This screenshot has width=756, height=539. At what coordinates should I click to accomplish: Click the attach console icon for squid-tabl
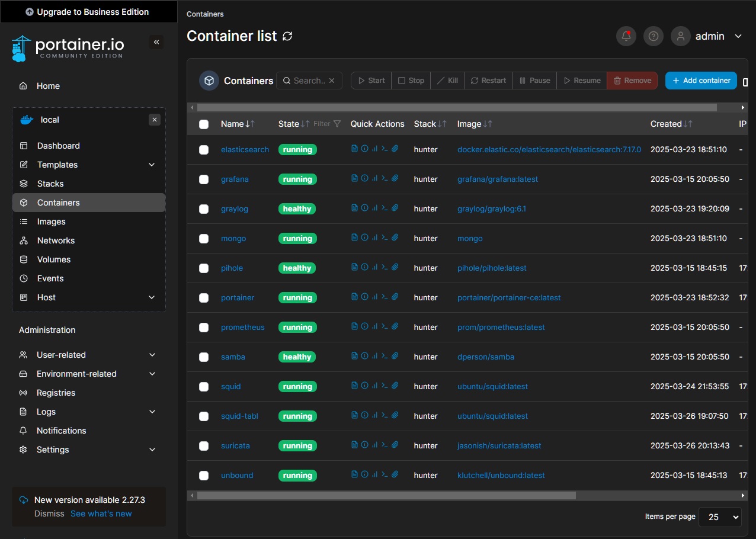pos(395,415)
